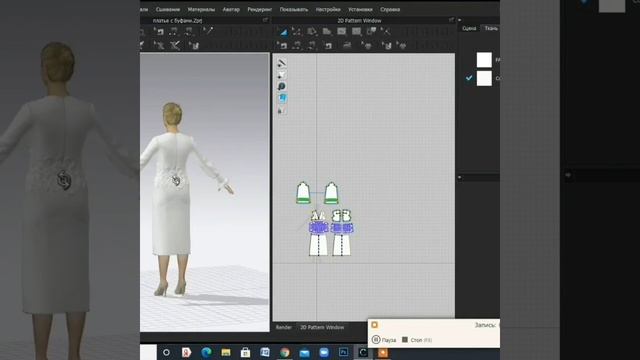Open the circular search icon on the taskbar
The width and height of the screenshot is (640, 360).
pyautogui.click(x=166, y=352)
